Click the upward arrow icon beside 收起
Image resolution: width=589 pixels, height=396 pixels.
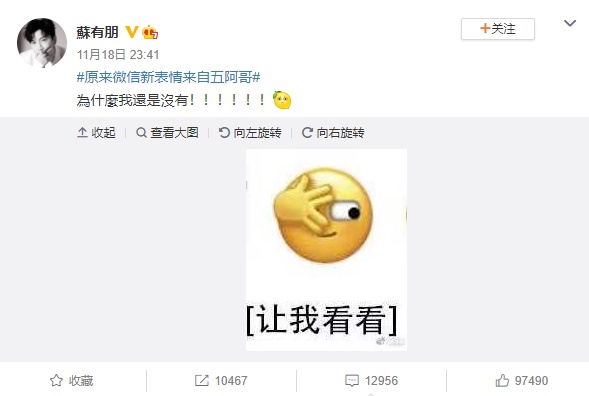82,132
